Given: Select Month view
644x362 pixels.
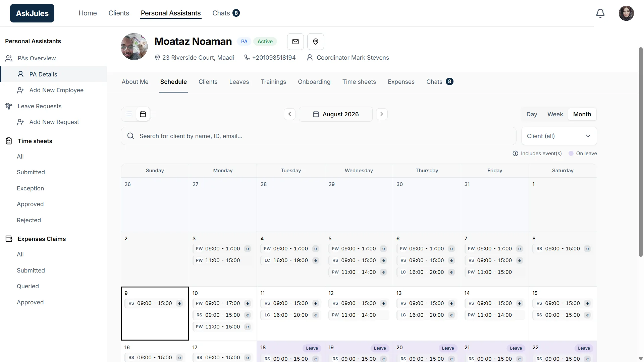Looking at the screenshot, I should [582, 114].
